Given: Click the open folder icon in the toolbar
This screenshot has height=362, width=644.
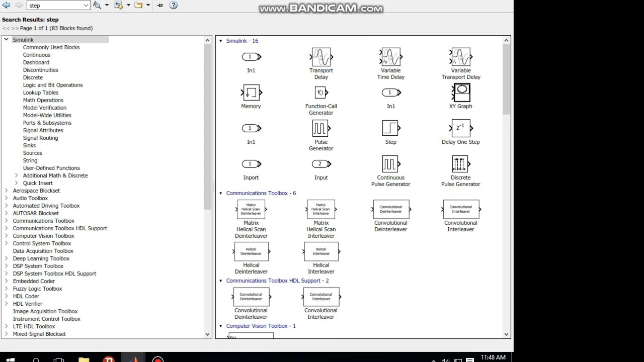Looking at the screenshot, I should pyautogui.click(x=138, y=5).
